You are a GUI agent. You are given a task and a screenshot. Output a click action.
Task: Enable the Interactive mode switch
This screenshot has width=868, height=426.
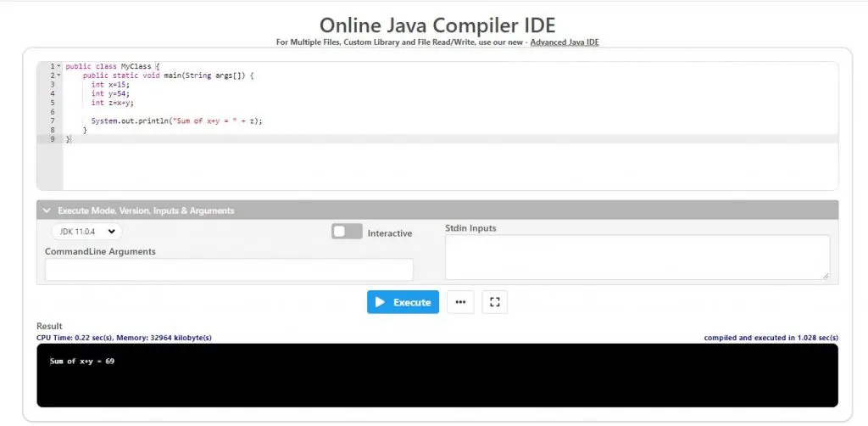[x=347, y=232]
